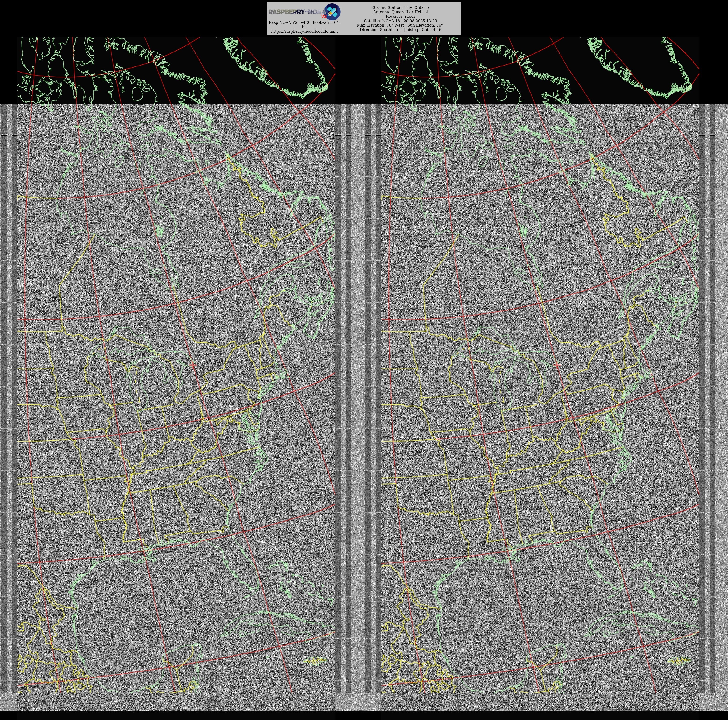
Task: Click red ground station cross in left image
Action: (x=193, y=365)
